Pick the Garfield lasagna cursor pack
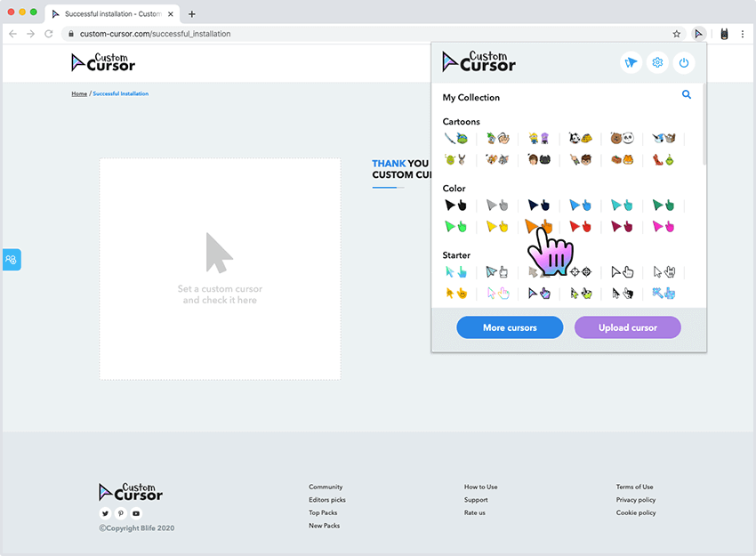 pos(622,159)
